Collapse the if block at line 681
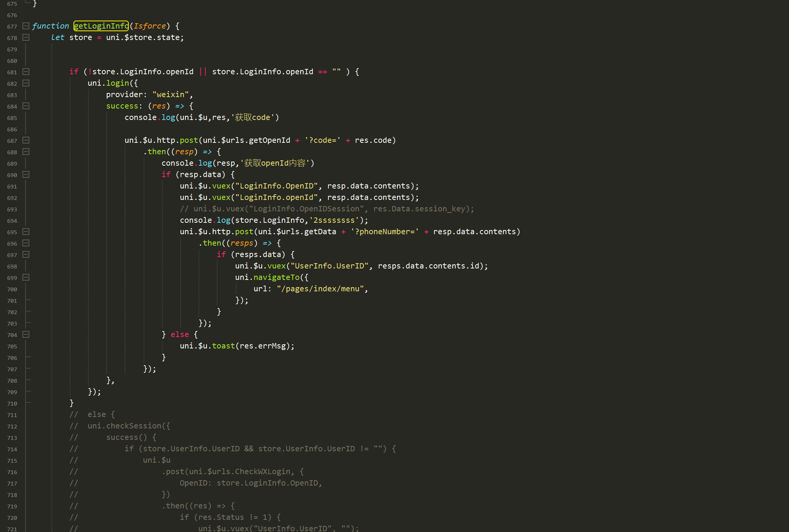Image resolution: width=789 pixels, height=532 pixels. [26, 72]
